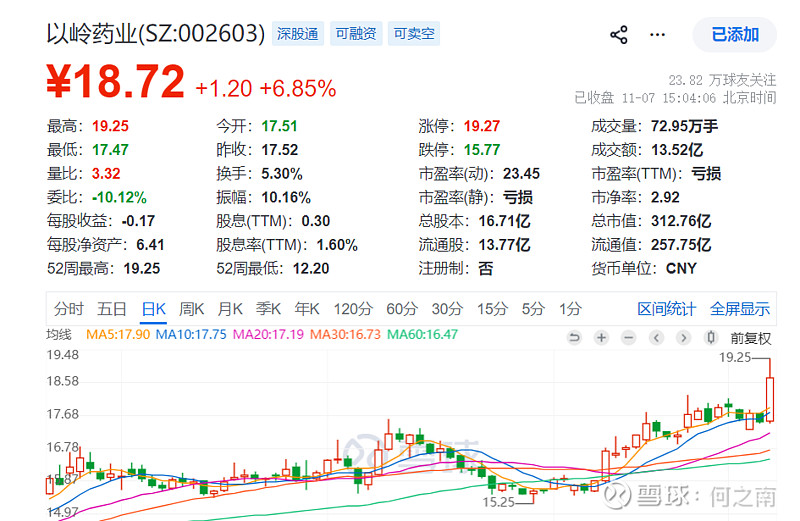The height and width of the screenshot is (521, 800).
Task: Click the 最低 value 17.47
Action: pyautogui.click(x=110, y=150)
